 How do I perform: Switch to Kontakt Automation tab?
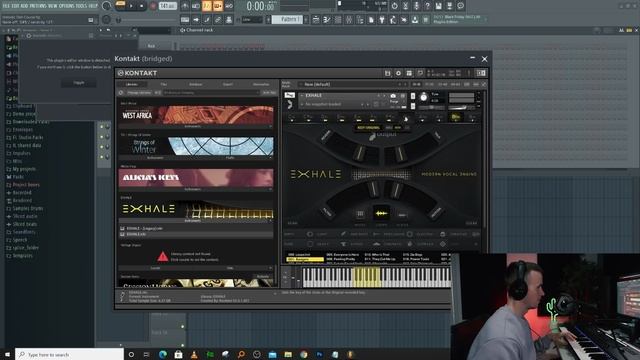[261, 84]
